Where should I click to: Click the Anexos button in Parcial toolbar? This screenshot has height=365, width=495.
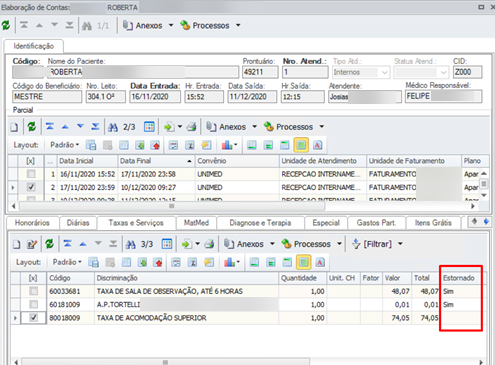click(226, 127)
